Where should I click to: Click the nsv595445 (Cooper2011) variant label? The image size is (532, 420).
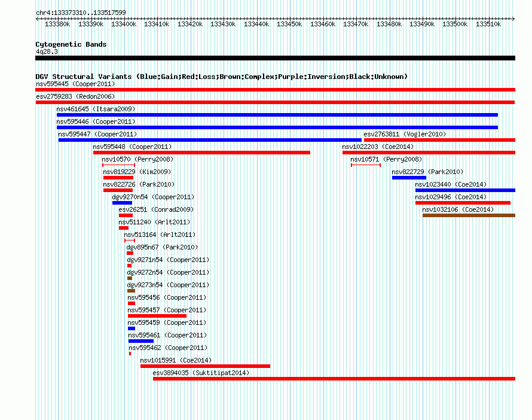(75, 84)
